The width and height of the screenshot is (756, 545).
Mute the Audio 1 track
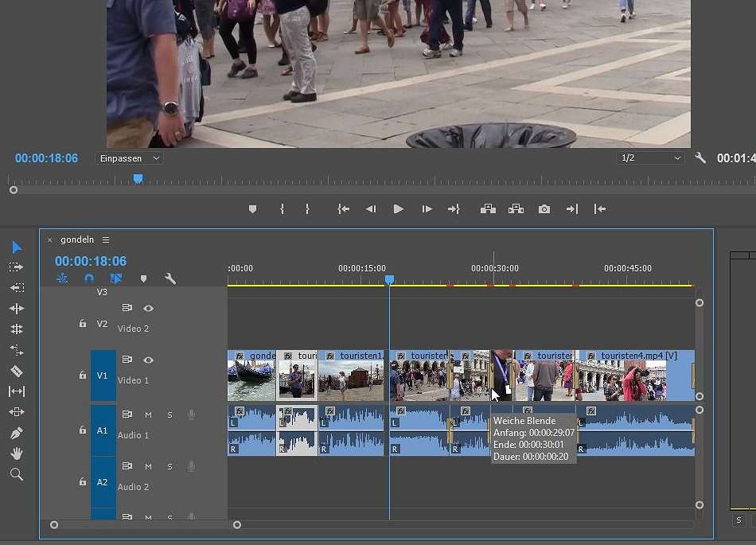148,414
